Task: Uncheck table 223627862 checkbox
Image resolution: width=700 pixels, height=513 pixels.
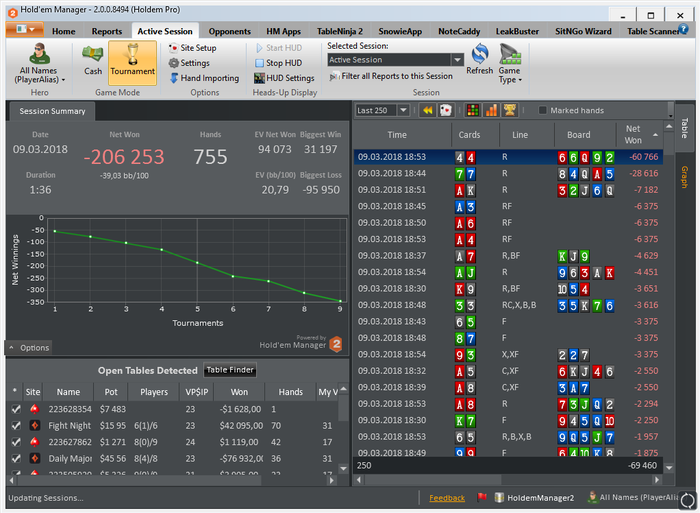Action: coord(16,442)
